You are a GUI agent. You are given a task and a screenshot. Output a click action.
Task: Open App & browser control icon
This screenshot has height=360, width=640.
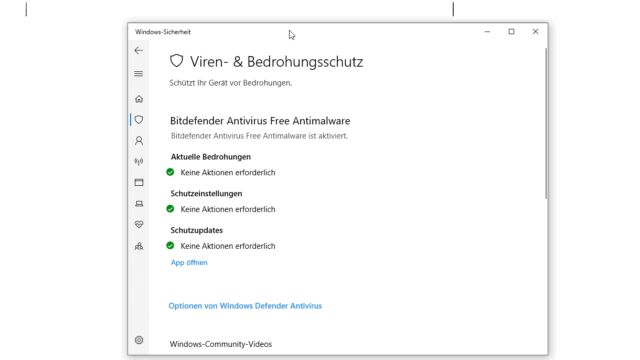point(139,182)
